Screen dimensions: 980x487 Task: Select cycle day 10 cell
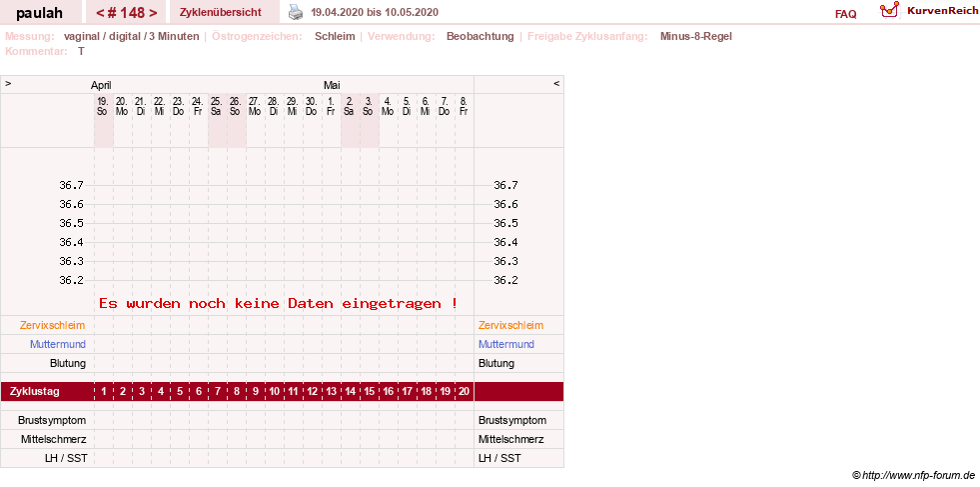(x=274, y=392)
